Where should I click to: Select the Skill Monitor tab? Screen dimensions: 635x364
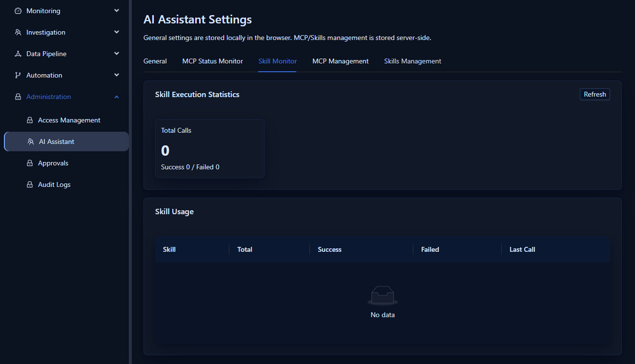click(x=278, y=61)
